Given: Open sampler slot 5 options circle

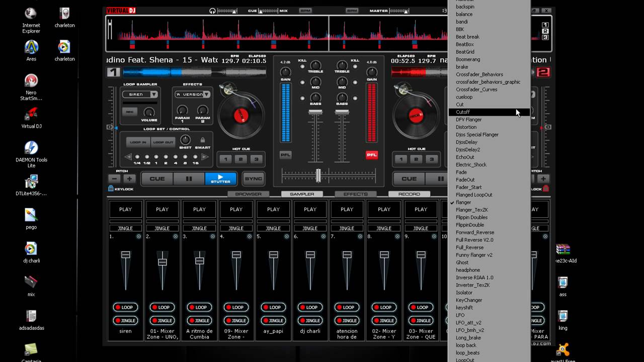Looking at the screenshot, I should tap(286, 236).
